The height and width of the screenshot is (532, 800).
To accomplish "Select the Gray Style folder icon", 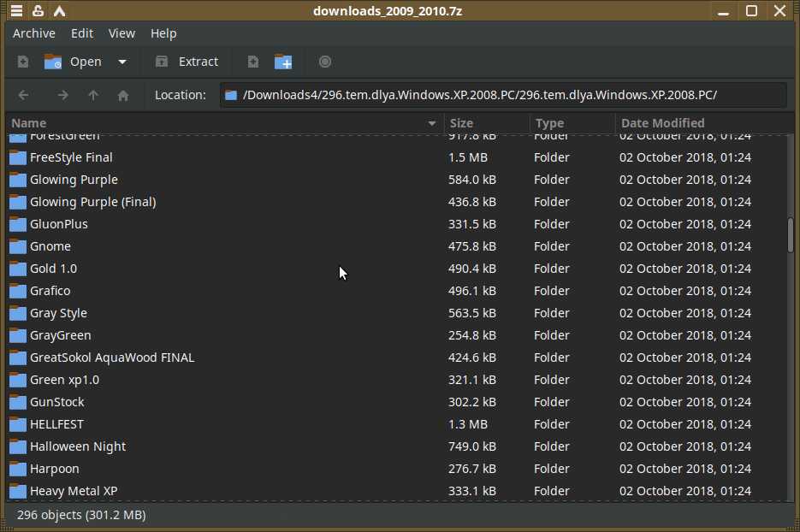I will [18, 313].
